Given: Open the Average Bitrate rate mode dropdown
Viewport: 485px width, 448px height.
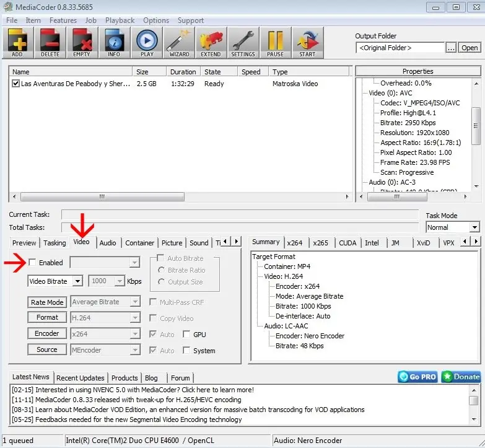Looking at the screenshot, I should pos(135,302).
